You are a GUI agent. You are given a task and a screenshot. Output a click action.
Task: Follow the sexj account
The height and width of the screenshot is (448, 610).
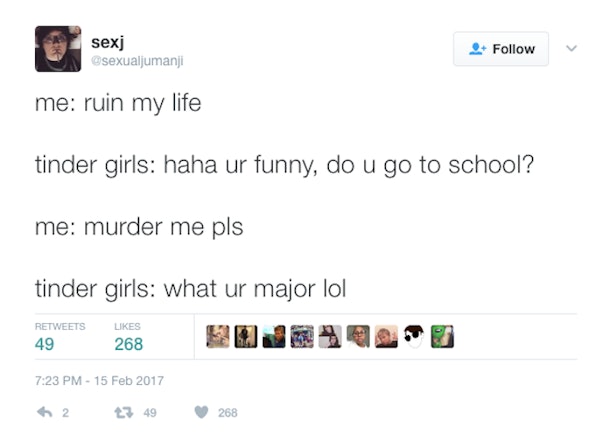tap(501, 49)
